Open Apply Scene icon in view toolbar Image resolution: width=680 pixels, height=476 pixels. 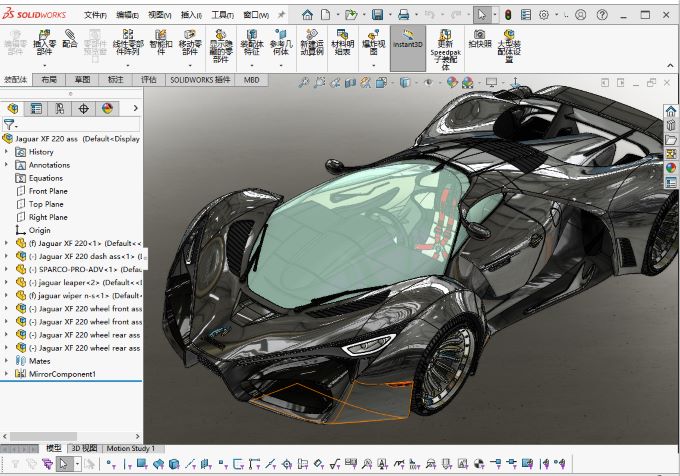coord(468,82)
